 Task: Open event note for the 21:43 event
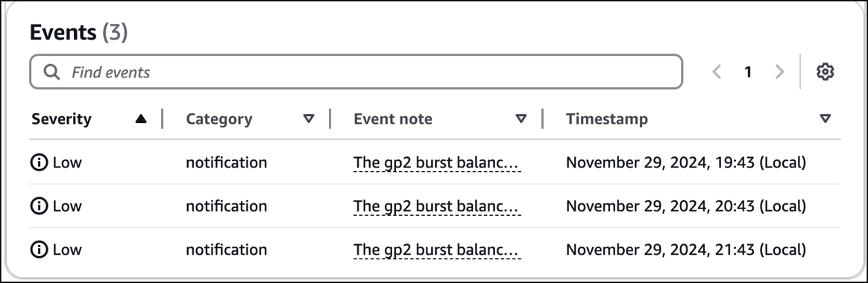(437, 249)
